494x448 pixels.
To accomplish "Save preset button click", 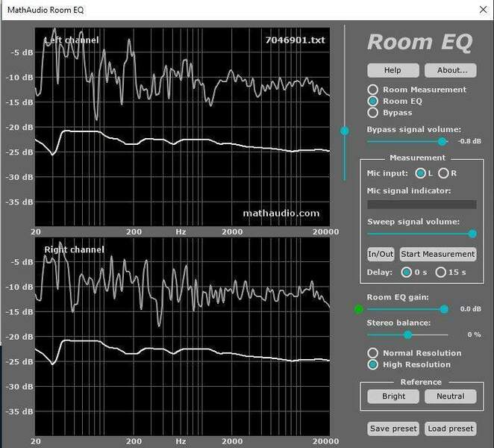I will pyautogui.click(x=393, y=429).
